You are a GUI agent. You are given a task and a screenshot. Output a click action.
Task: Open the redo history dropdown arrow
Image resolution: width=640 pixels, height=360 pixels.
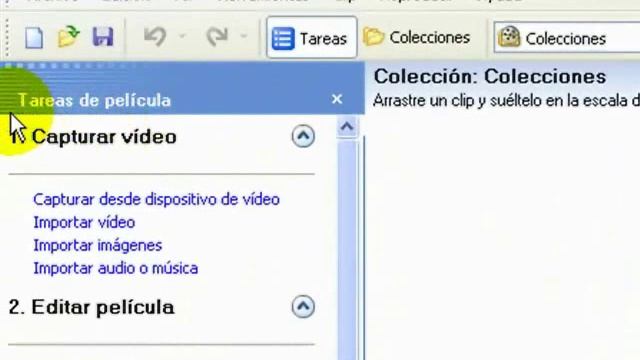(243, 37)
